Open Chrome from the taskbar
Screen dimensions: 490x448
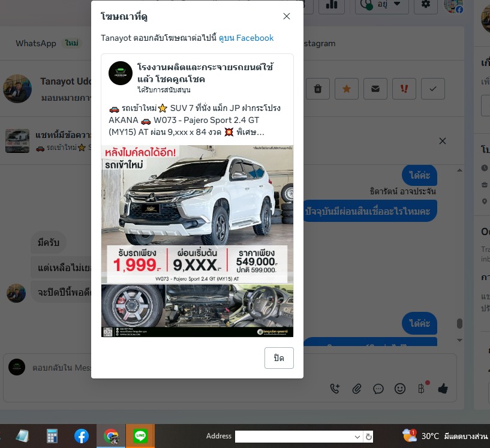pos(111,436)
